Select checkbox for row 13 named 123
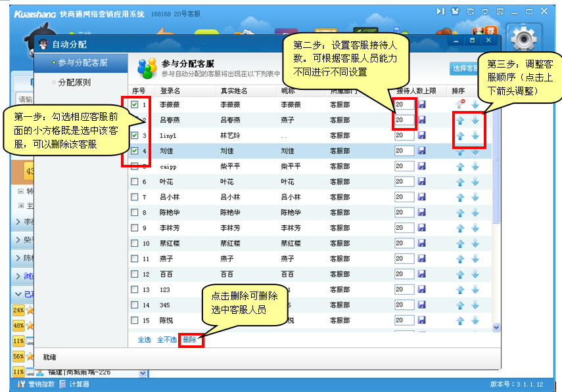Image resolution: width=562 pixels, height=392 pixels. [x=134, y=290]
